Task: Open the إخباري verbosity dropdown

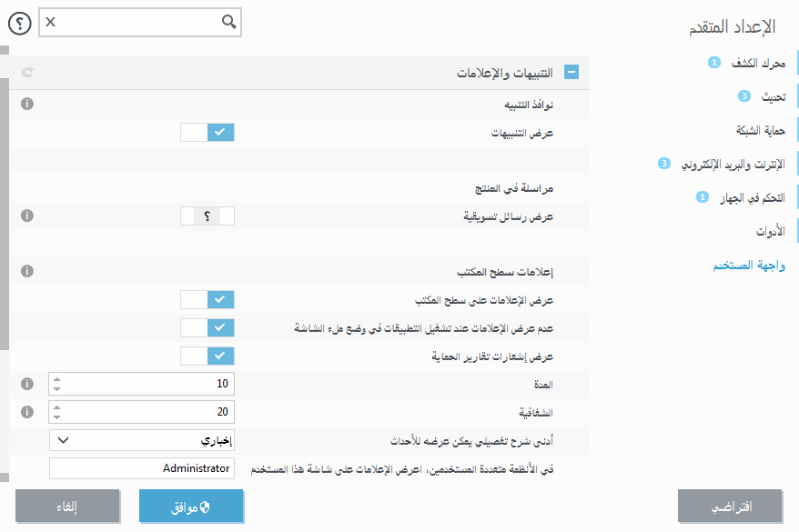Action: (140, 439)
